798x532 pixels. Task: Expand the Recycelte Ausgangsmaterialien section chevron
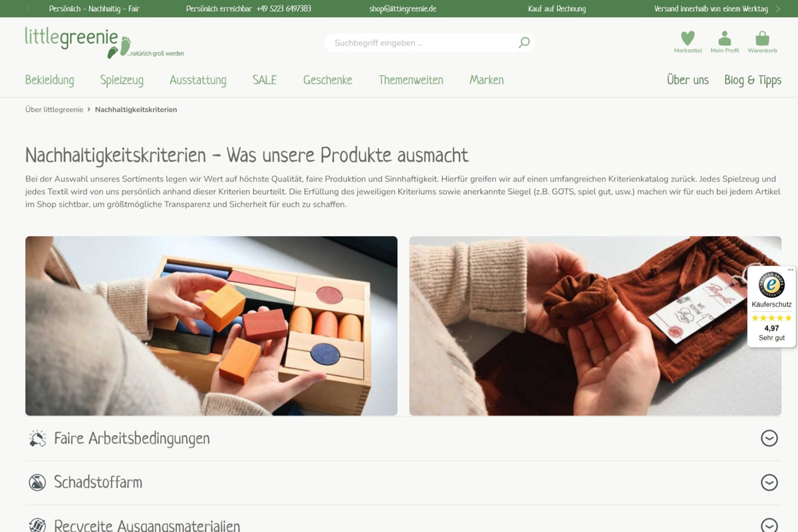[x=769, y=525]
